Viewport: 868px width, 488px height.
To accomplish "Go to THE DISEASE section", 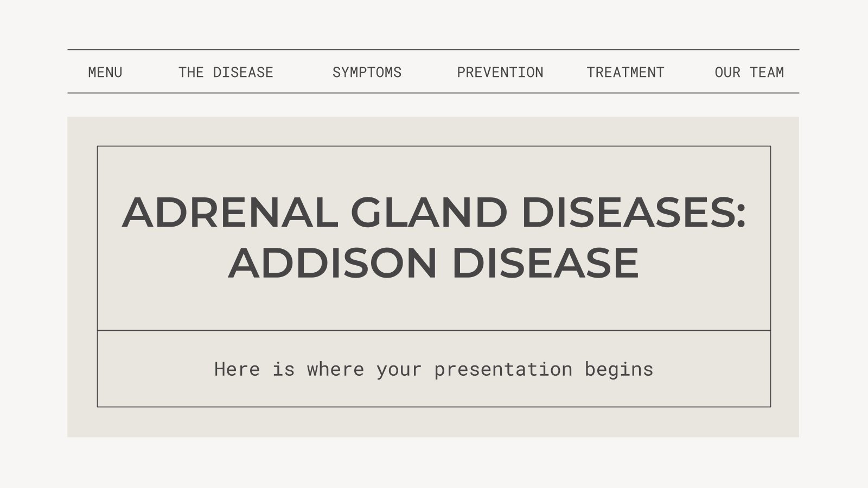I will click(226, 72).
